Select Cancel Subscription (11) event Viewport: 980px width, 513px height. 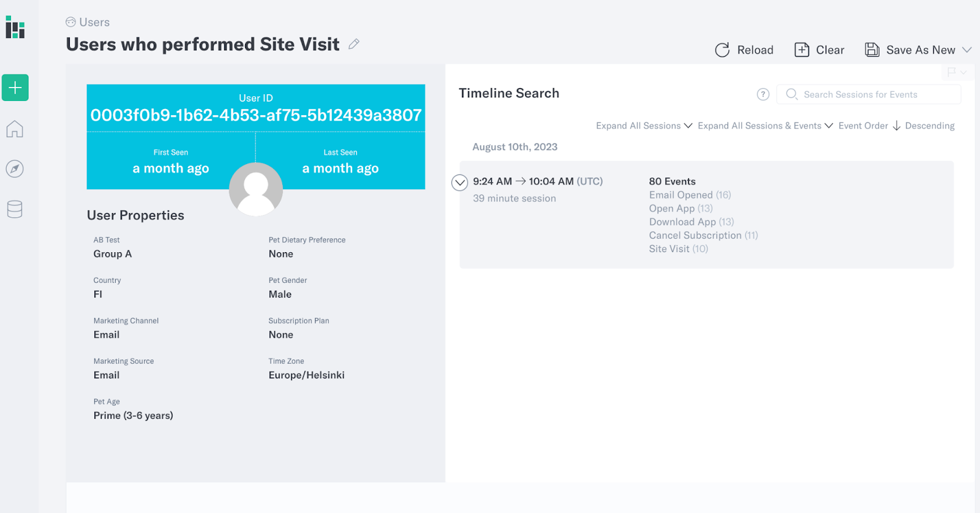[x=704, y=235]
